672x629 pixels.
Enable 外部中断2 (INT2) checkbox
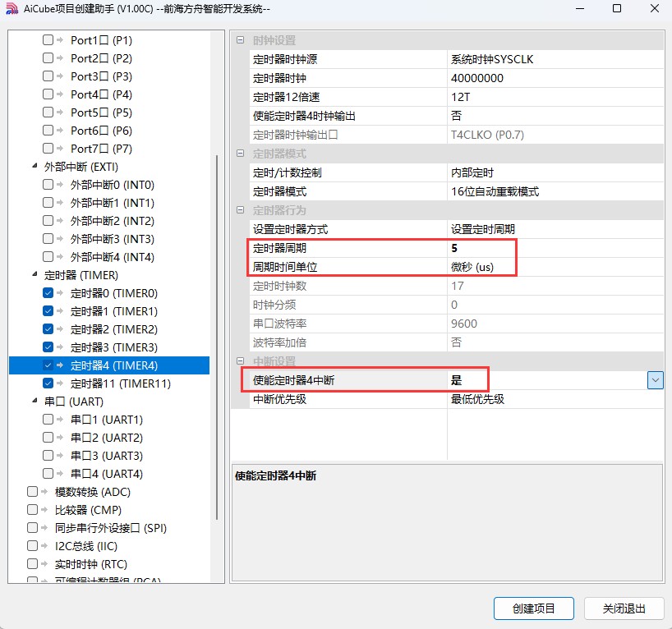click(x=48, y=221)
